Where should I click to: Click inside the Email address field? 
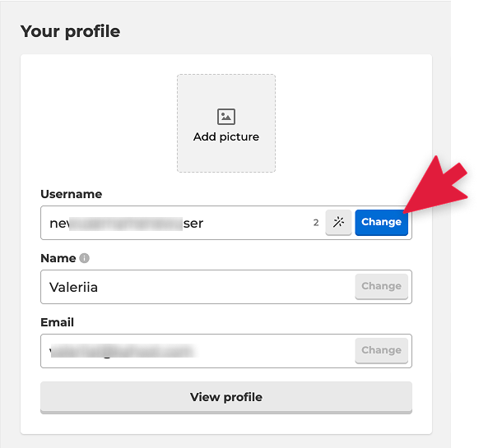pyautogui.click(x=198, y=351)
